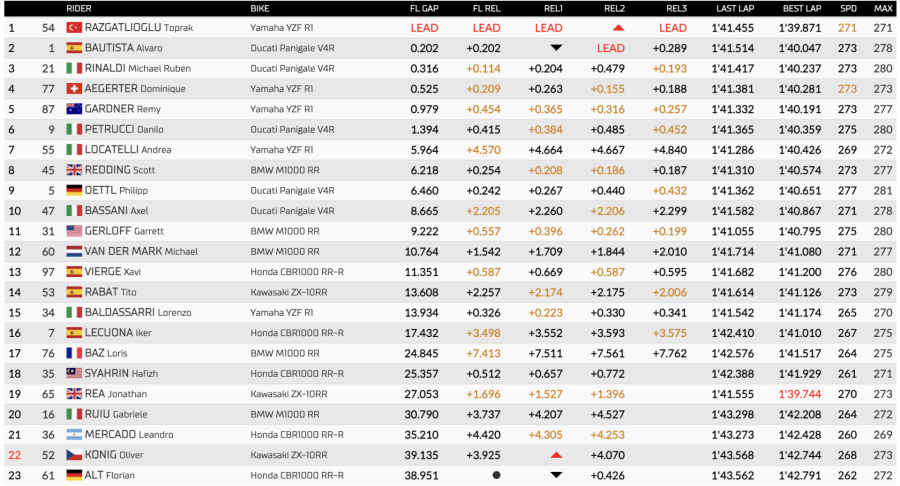Click the French flag next to Baz
This screenshot has width=900, height=486.
74,353
